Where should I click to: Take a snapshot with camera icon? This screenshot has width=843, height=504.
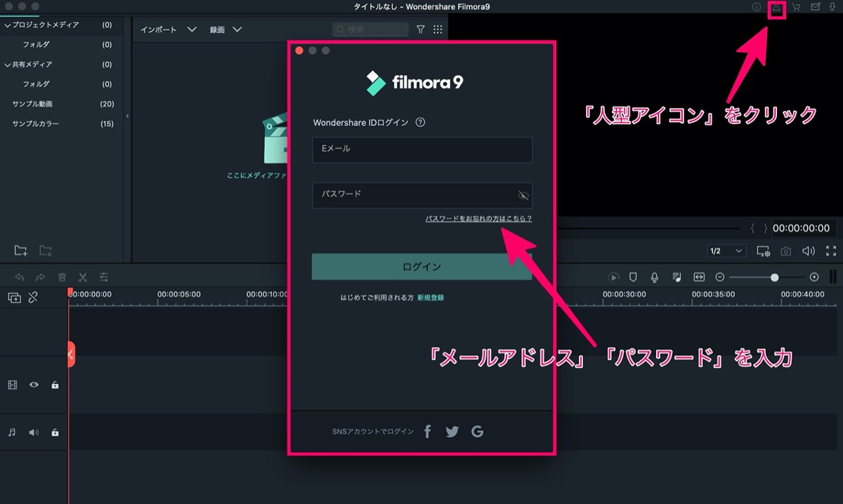(x=787, y=251)
